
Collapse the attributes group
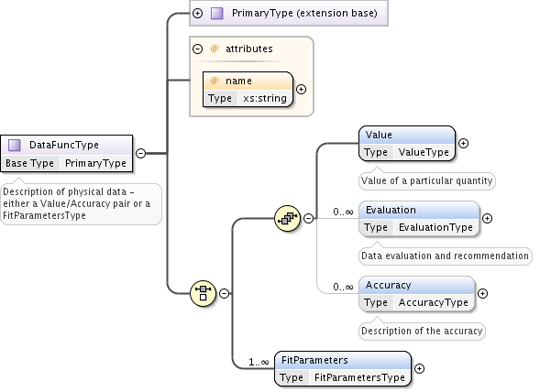(197, 49)
